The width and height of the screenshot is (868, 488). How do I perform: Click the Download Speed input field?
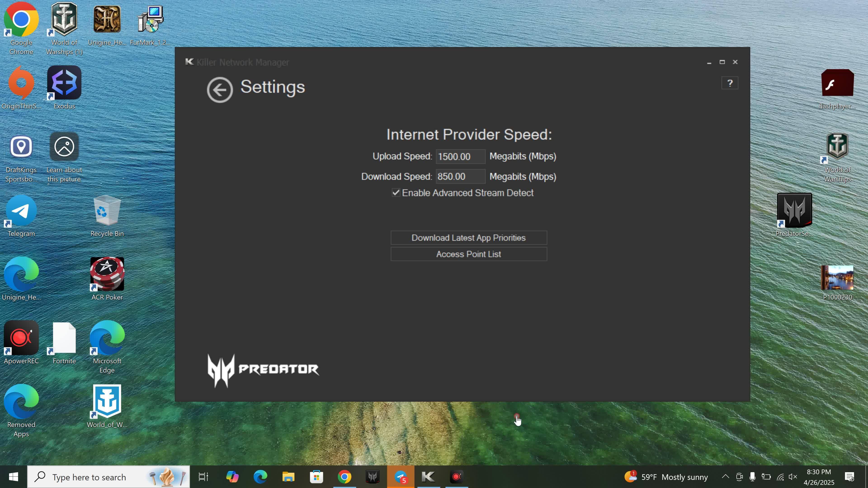pos(460,176)
